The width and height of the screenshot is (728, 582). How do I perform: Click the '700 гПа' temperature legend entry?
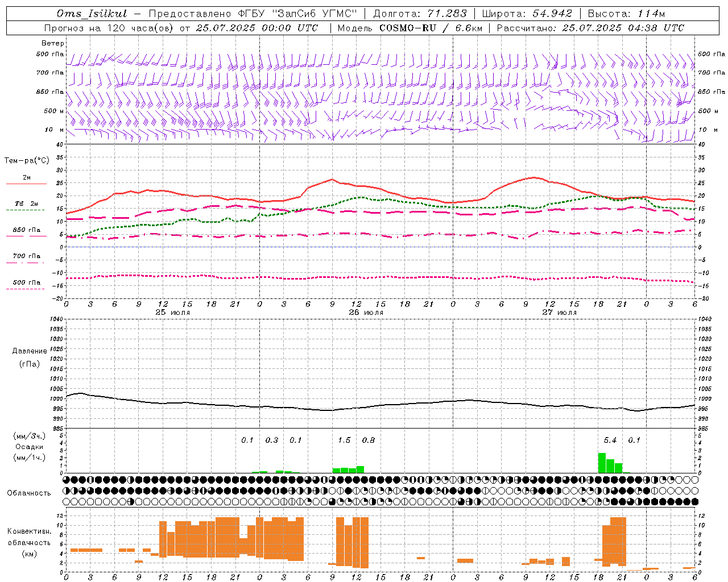26,256
